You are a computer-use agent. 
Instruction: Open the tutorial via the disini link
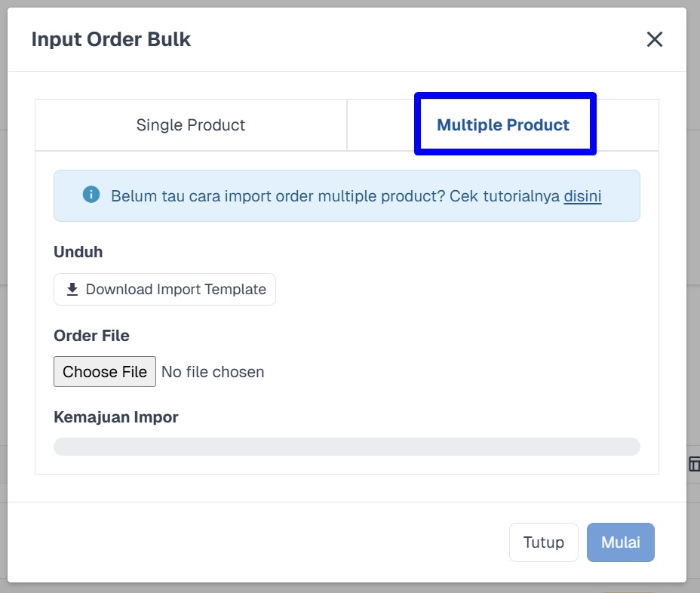point(582,196)
